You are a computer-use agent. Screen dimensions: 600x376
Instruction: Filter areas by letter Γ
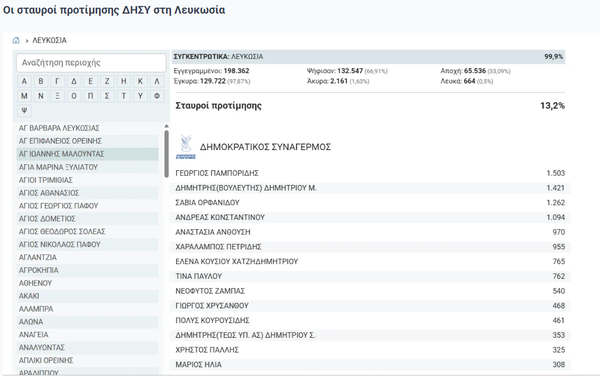tap(57, 81)
